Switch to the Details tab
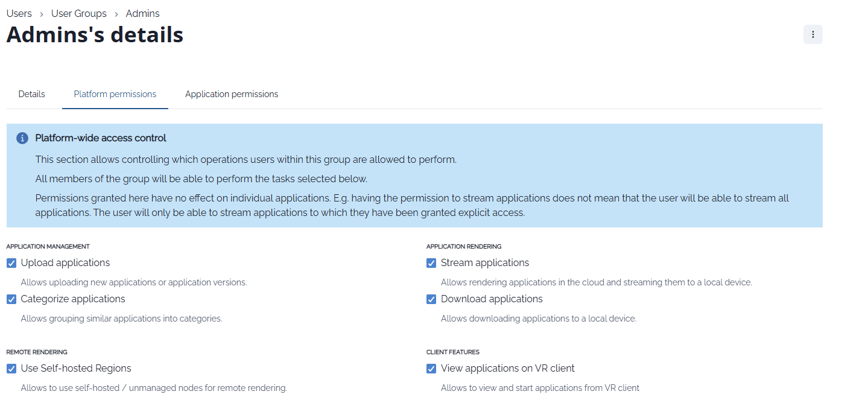Viewport: 868px width, 403px height. 32,94
